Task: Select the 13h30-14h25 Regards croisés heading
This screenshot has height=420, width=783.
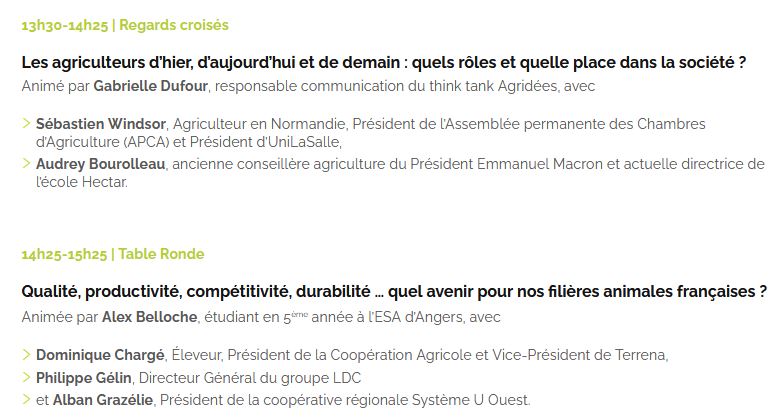Action: 125,25
